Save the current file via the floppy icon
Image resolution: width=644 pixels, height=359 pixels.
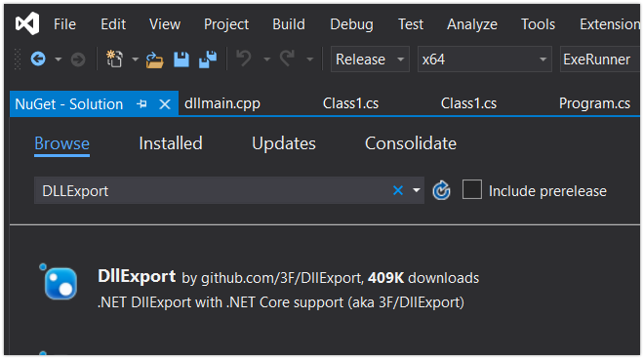click(x=181, y=60)
